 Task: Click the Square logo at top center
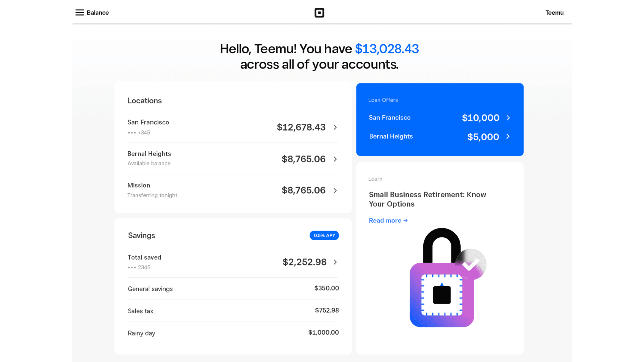tap(319, 13)
